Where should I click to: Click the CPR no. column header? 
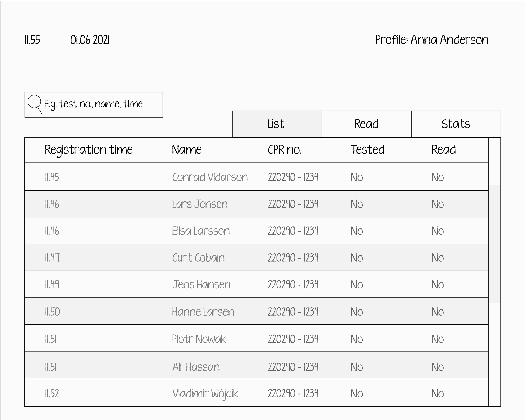284,150
